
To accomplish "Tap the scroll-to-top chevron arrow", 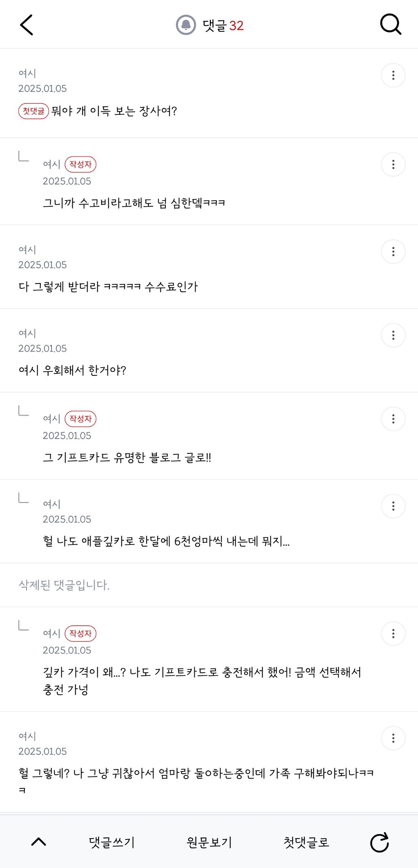I will pyautogui.click(x=39, y=842).
